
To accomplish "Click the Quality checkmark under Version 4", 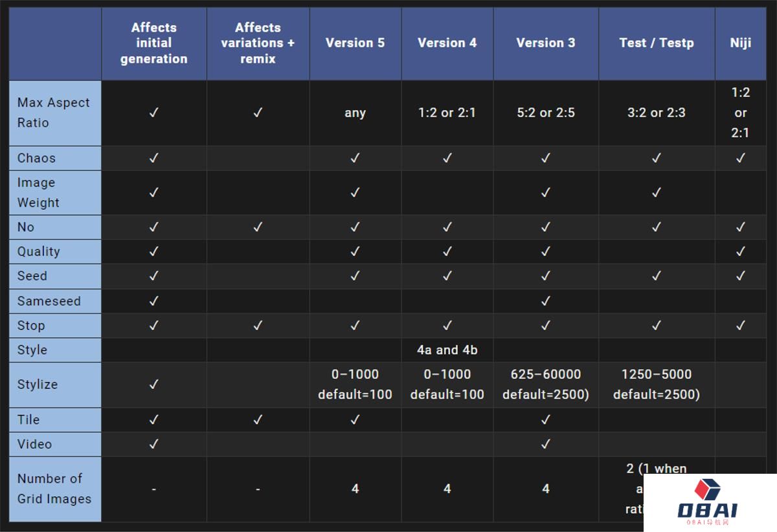I will (447, 251).
